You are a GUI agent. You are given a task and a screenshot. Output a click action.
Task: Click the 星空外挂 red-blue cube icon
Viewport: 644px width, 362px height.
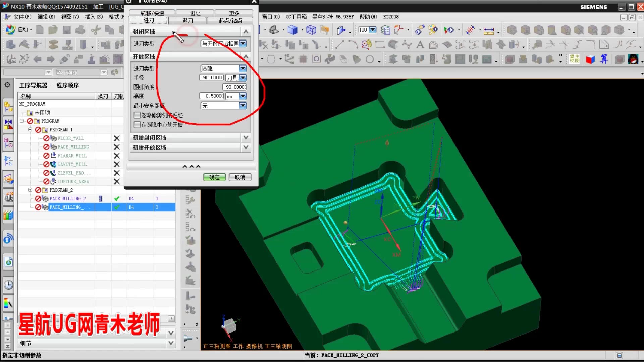pos(590,60)
